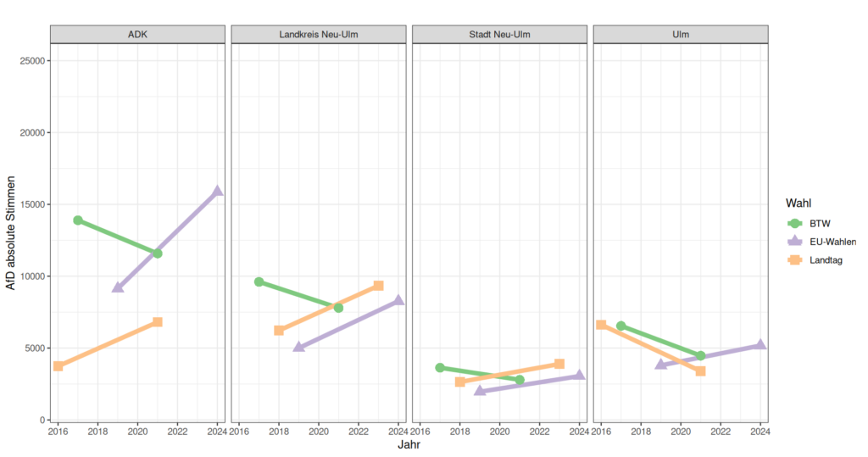Select the Landkreis Neu-Ulm panel title
Screen dimensions: 868x457
(319, 35)
